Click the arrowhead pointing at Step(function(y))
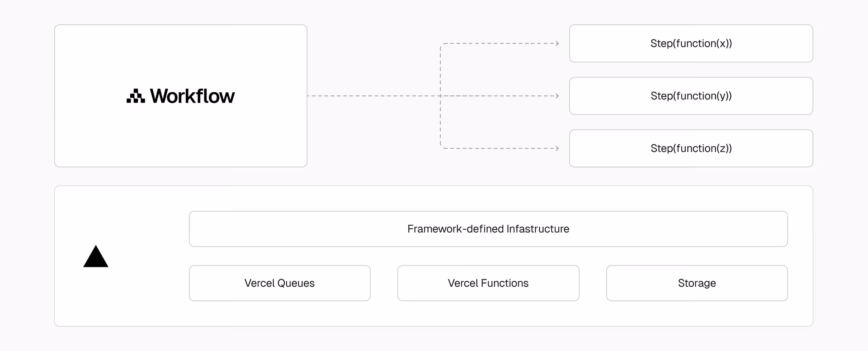This screenshot has width=868, height=351. (x=557, y=96)
